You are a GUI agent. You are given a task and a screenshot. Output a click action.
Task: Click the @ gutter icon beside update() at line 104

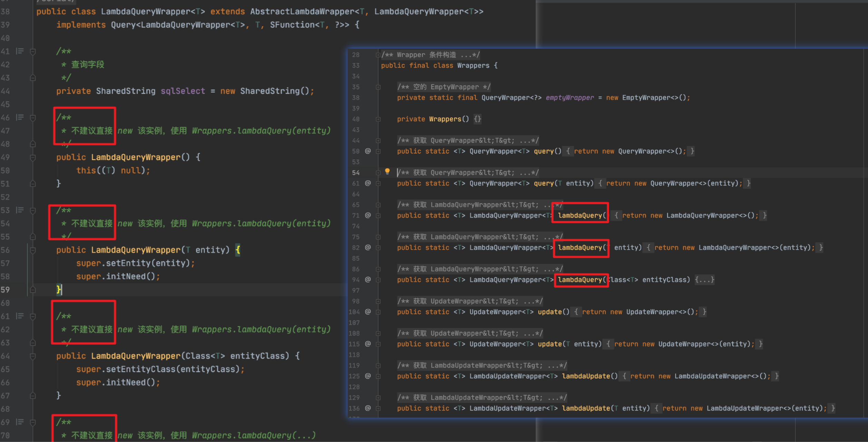(x=368, y=312)
